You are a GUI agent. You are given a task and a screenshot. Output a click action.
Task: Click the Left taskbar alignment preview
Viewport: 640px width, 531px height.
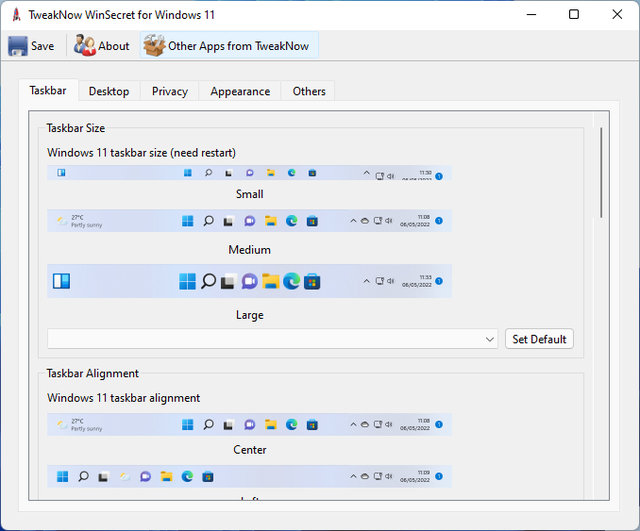click(x=249, y=476)
